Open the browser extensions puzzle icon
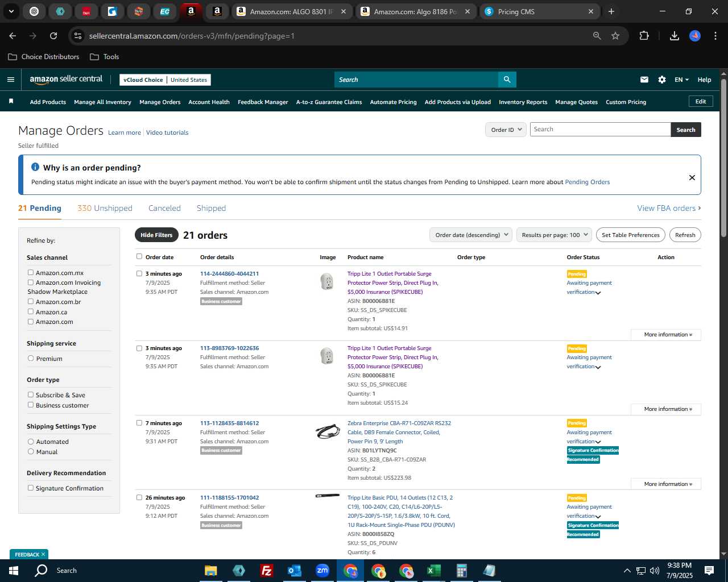 (644, 36)
